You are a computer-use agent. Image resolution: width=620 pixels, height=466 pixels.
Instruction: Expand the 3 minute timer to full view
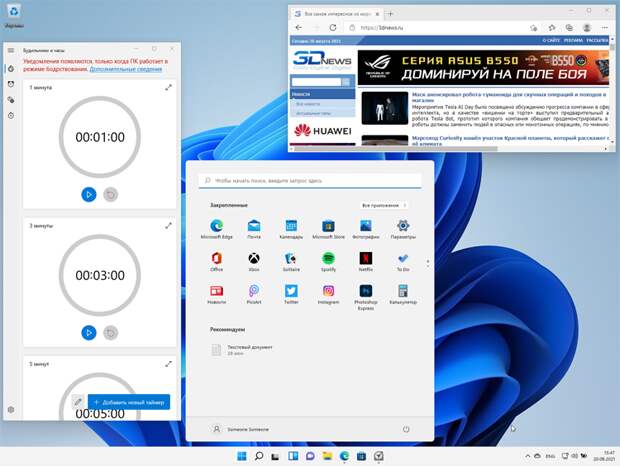(x=168, y=226)
